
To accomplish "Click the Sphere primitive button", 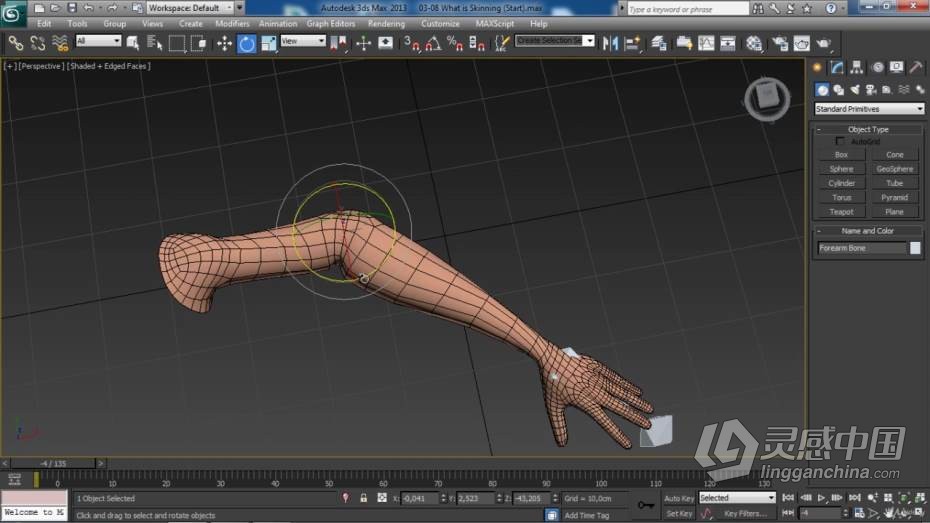I will (x=841, y=169).
